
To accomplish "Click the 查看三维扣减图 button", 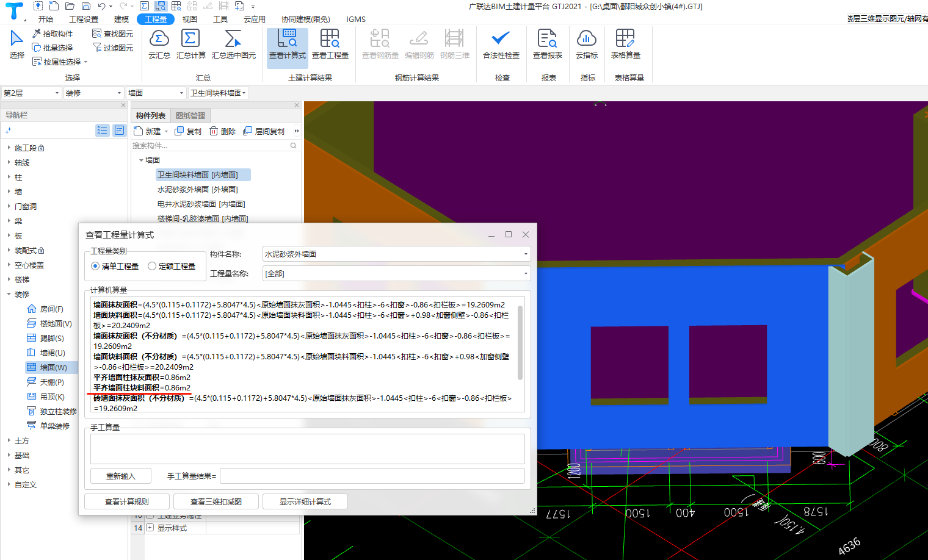I will pyautogui.click(x=216, y=502).
